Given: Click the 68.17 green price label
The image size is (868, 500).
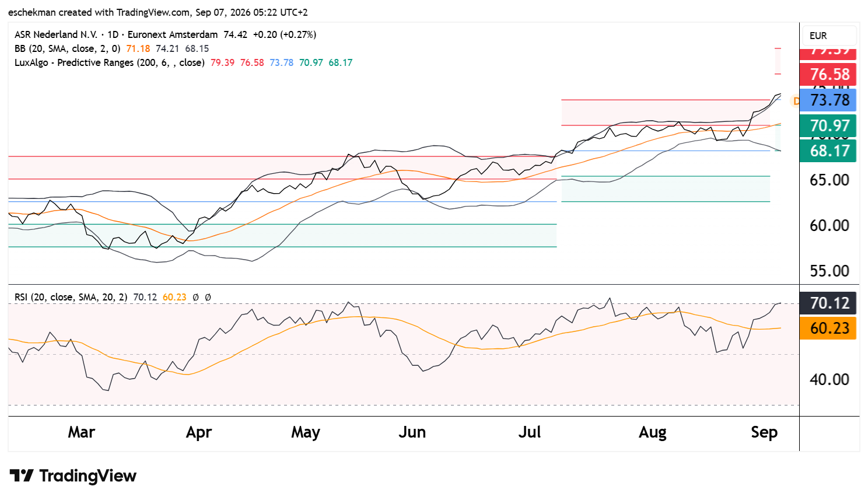Looking at the screenshot, I should point(828,151).
